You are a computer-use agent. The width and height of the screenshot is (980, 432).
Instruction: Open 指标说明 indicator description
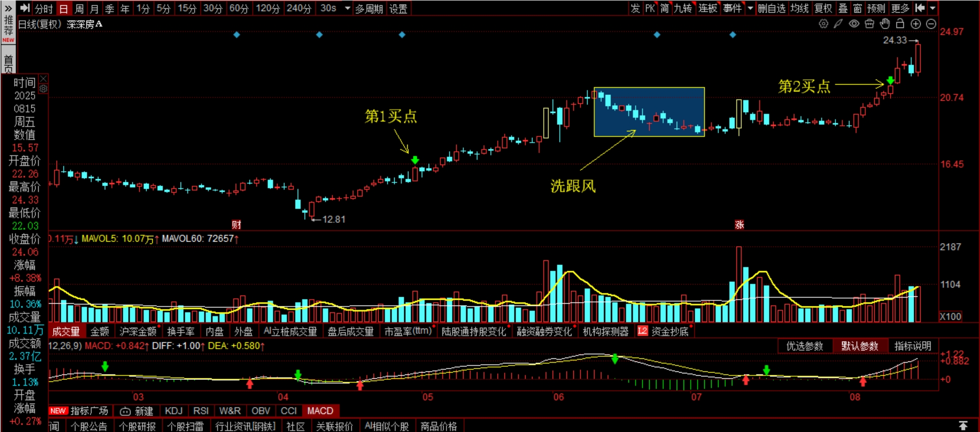click(913, 346)
